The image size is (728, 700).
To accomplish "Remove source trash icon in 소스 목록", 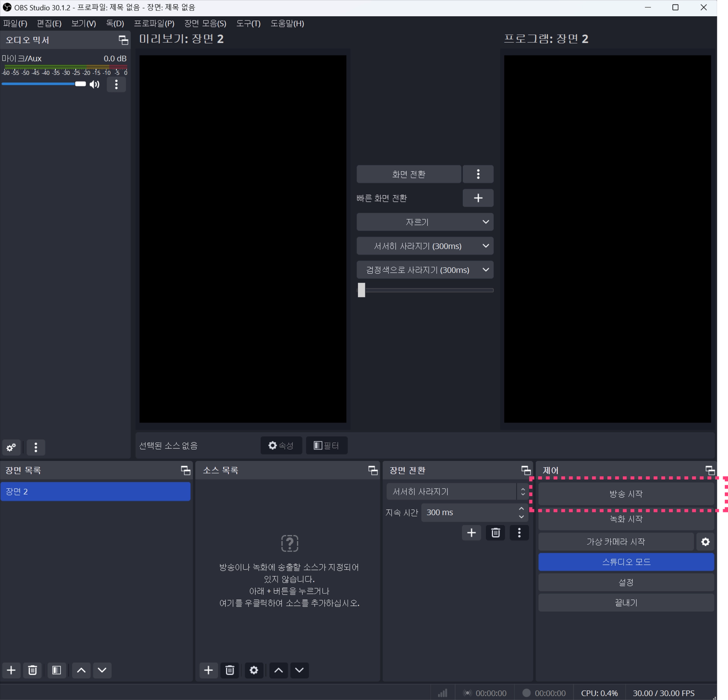I will coord(230,670).
